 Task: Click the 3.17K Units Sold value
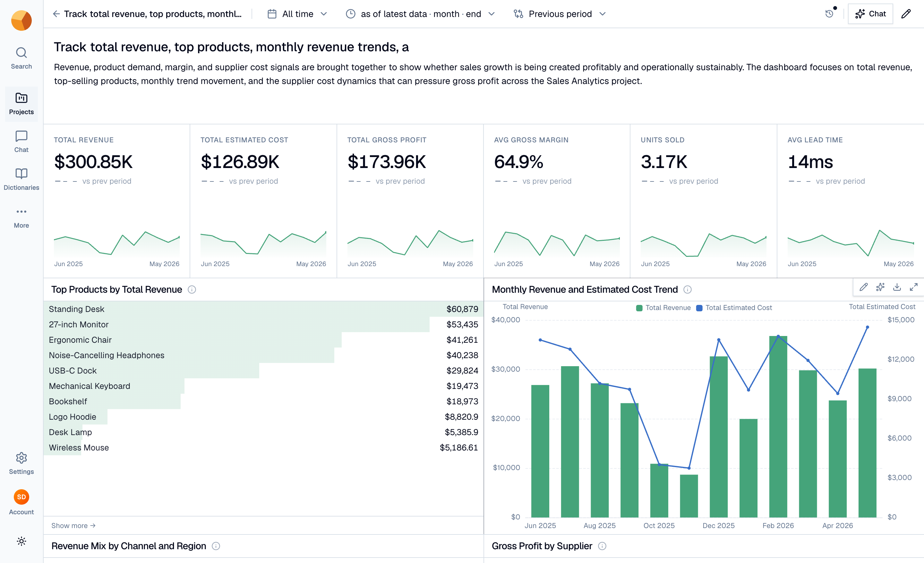point(664,162)
